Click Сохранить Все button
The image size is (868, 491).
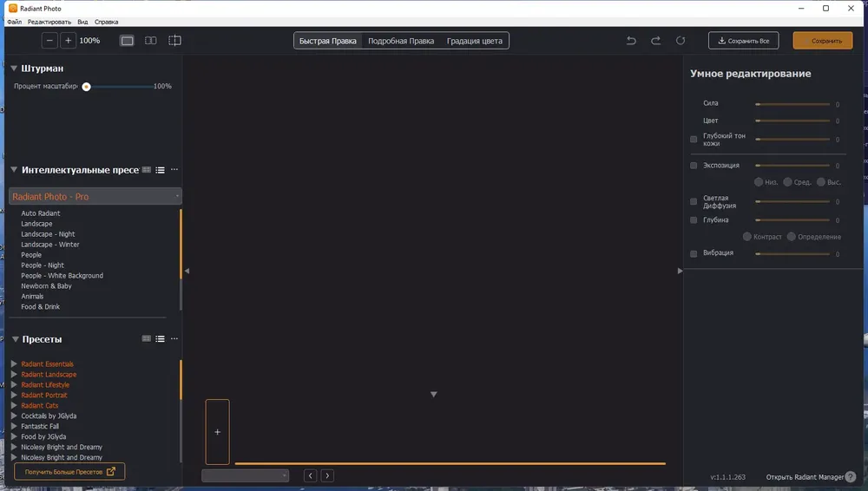tap(744, 41)
